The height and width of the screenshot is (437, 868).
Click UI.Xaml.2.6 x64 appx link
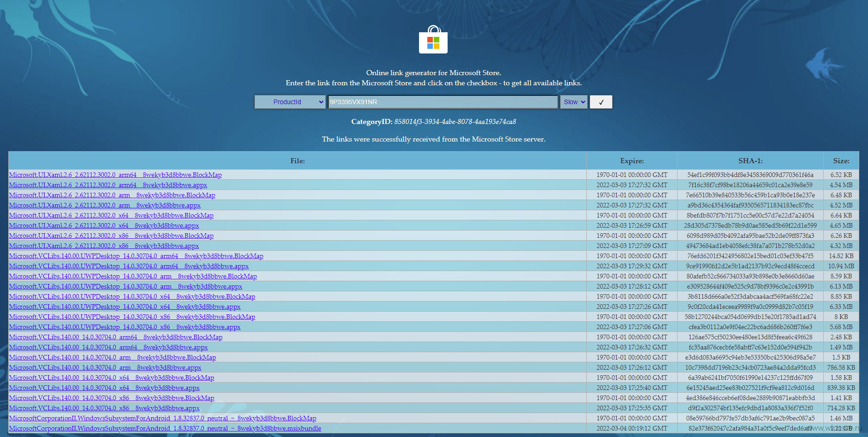click(x=104, y=225)
